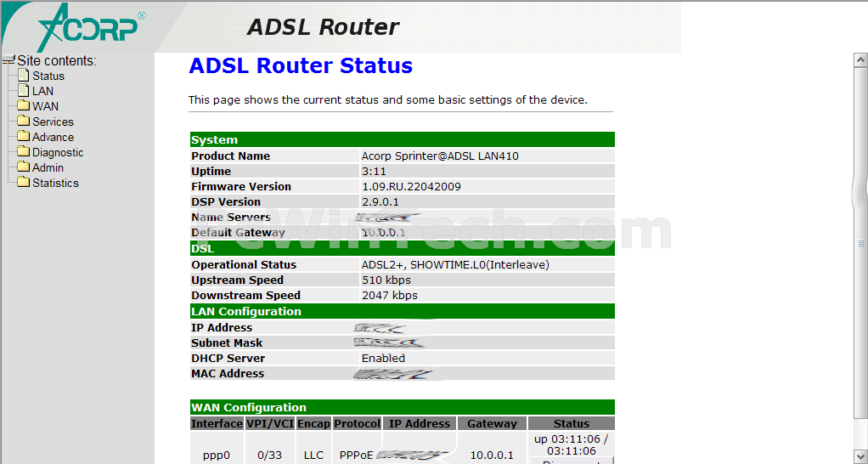Image resolution: width=868 pixels, height=464 pixels.
Task: Click the Status page icon
Action: point(23,75)
